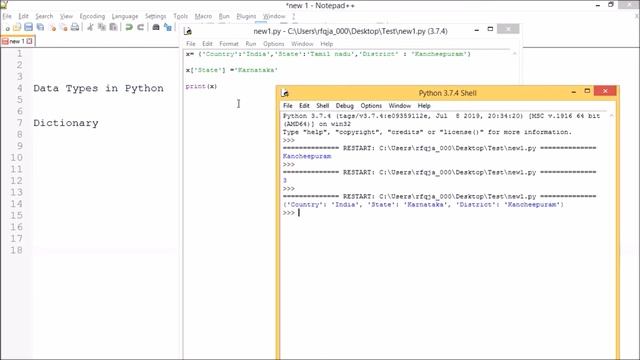Open Notepad++ File menu
This screenshot has height=360, width=640.
[x=7, y=16]
